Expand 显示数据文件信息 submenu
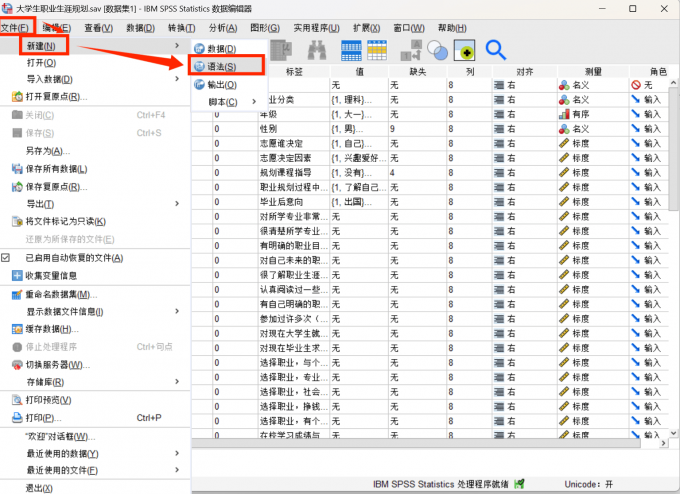 click(65, 312)
